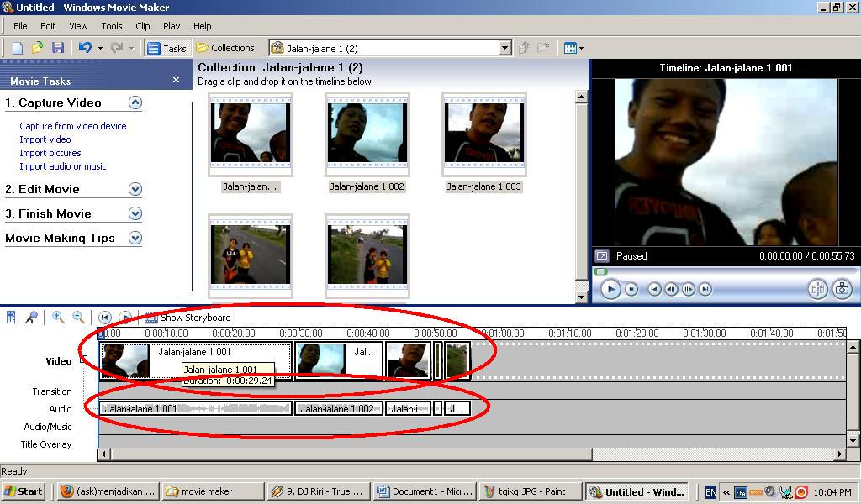Click the Zoom Timeline In magnifier icon
861x504 pixels.
(57, 317)
